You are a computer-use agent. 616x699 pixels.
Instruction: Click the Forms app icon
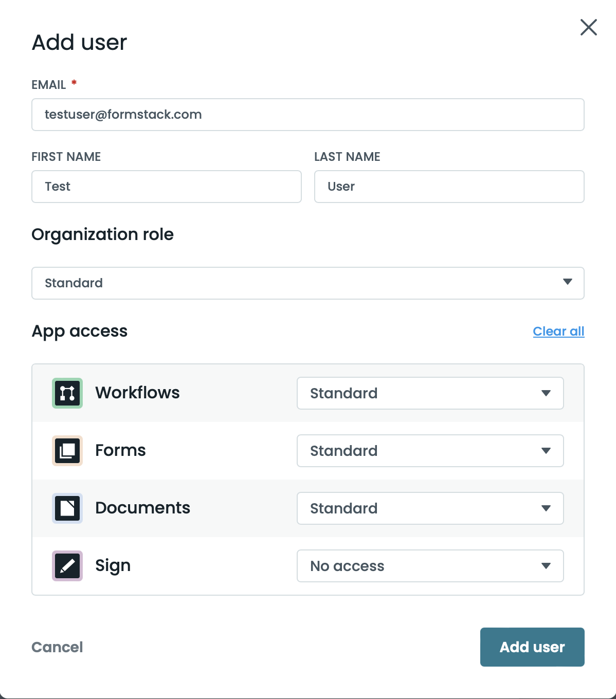(67, 451)
